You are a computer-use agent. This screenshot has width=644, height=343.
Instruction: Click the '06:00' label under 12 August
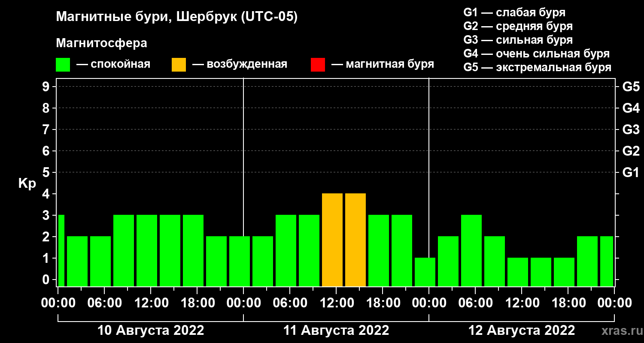point(475,303)
